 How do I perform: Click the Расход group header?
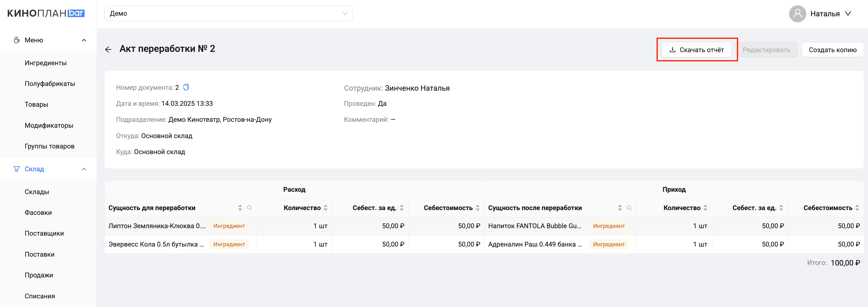[x=294, y=190]
